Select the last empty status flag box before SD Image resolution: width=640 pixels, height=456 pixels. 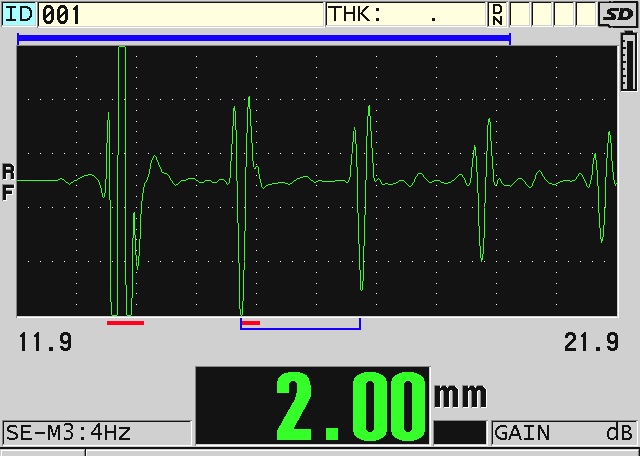tap(587, 14)
